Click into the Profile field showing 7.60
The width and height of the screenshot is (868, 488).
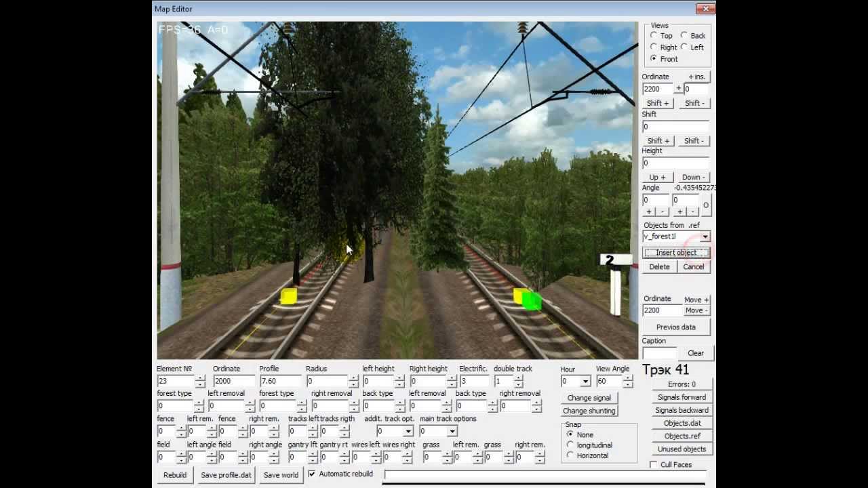coord(279,381)
